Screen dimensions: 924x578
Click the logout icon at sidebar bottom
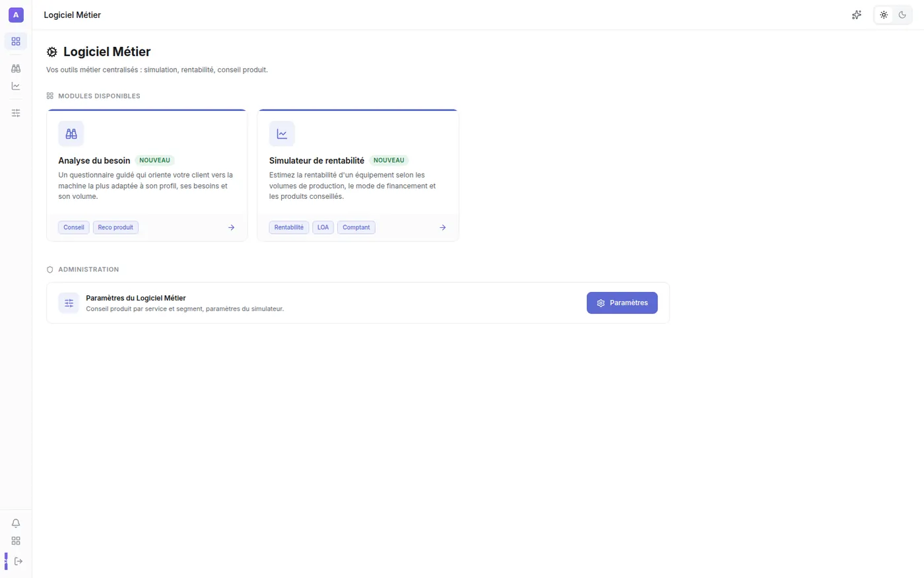[x=18, y=561]
